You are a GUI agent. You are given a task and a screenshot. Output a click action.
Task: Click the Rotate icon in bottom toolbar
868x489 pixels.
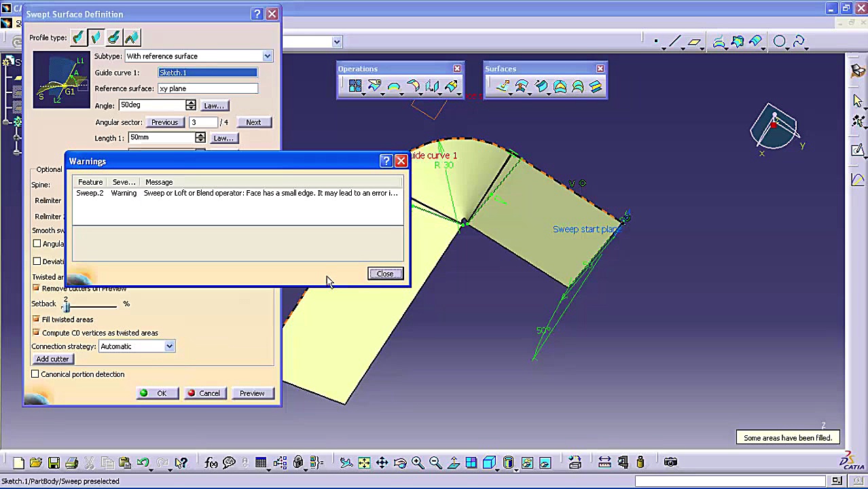coord(400,463)
